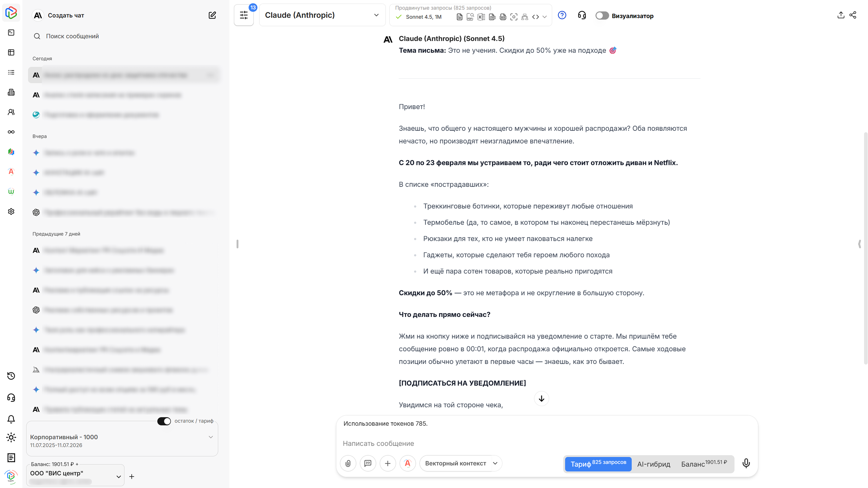Image resolution: width=868 pixels, height=488 pixels.
Task: Click the microphone voice input icon
Action: tap(746, 463)
